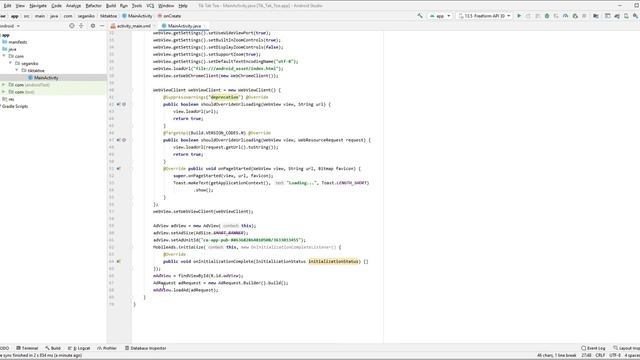The width and height of the screenshot is (640, 360).
Task: Click the CRLF line separator in status bar
Action: click(600, 356)
